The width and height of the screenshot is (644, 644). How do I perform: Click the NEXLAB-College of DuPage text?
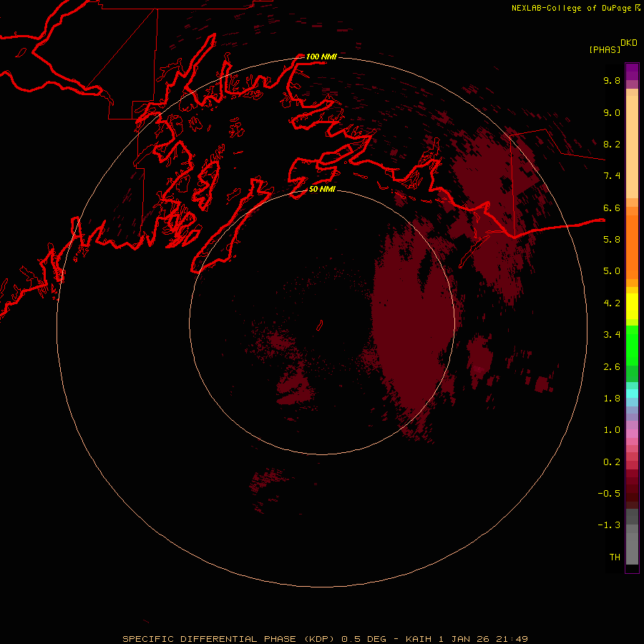click(x=571, y=8)
